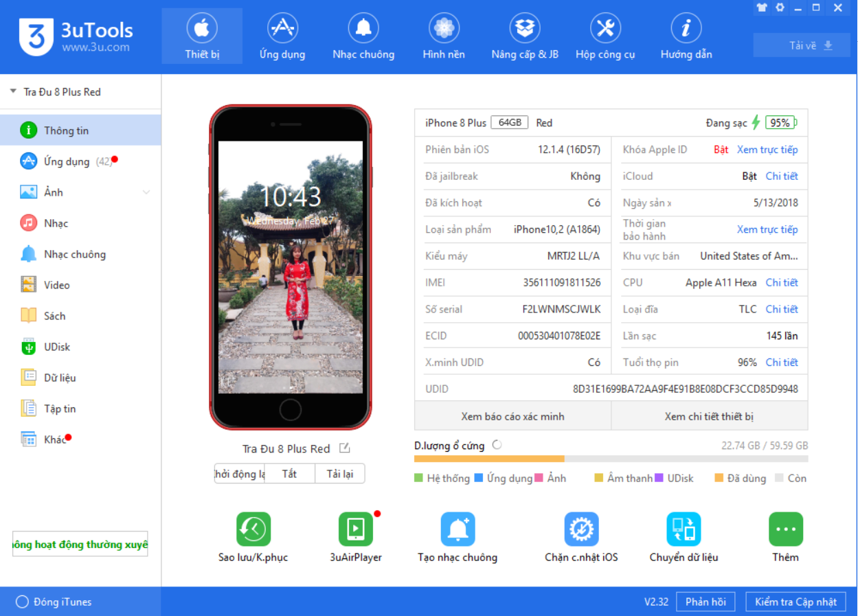Open Dữ liệu data in the sidebar
858x616 pixels.
pyautogui.click(x=80, y=378)
